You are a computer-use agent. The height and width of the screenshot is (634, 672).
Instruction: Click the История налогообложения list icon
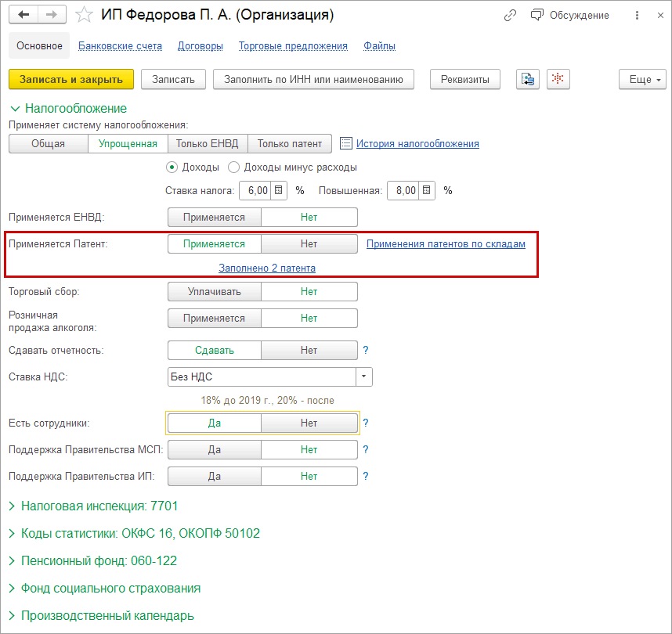[x=346, y=143]
